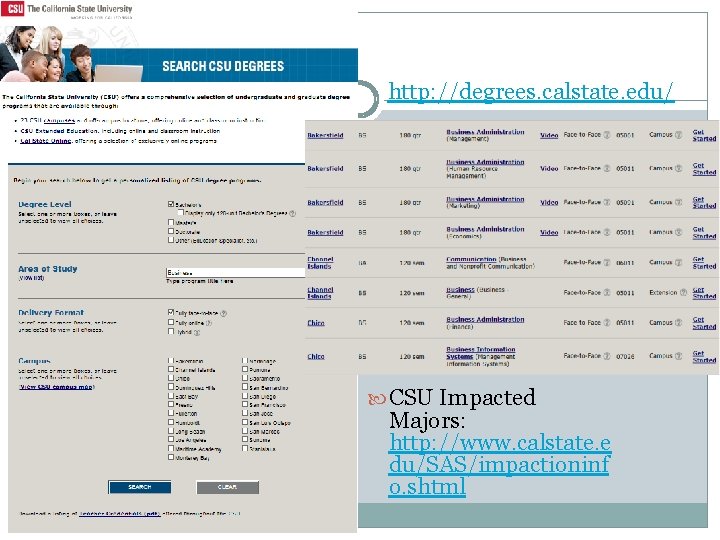Viewport: 720px width, 540px height.
Task: Check the Dominguez Hills campus checkbox
Action: (x=171, y=387)
